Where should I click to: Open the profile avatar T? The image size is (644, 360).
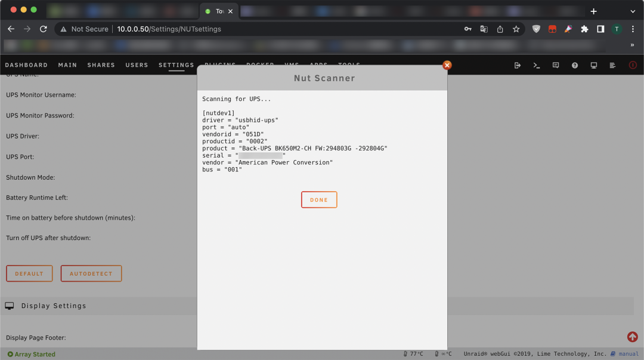(617, 29)
